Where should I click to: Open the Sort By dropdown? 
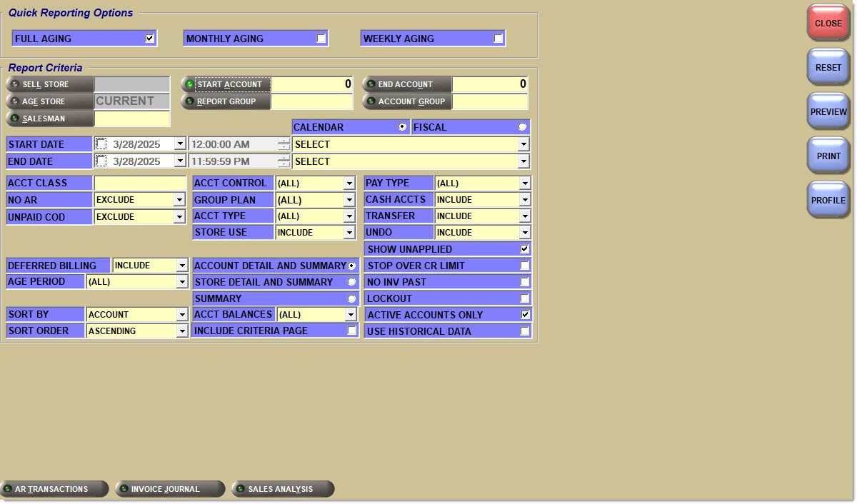(181, 315)
